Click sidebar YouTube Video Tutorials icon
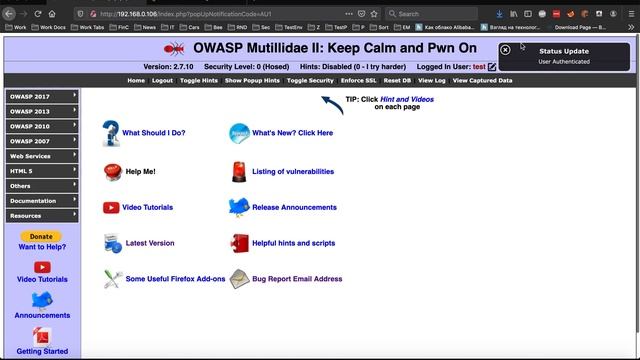Screen dimensions: 640x360 point(42,267)
